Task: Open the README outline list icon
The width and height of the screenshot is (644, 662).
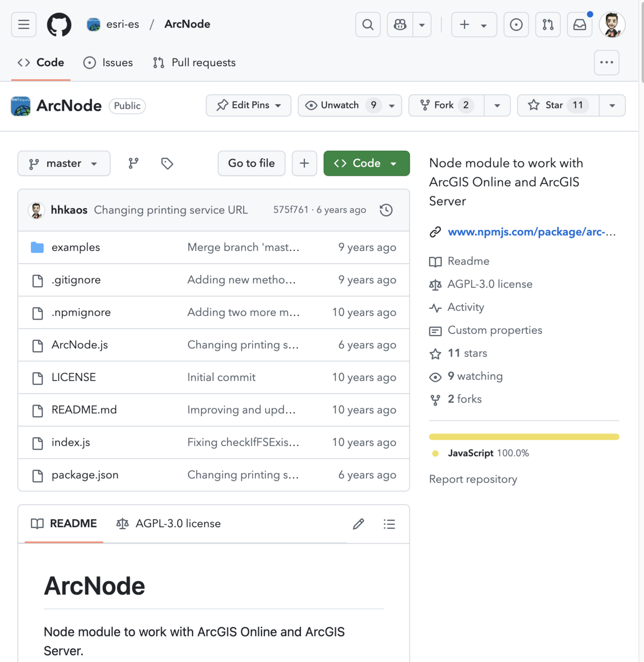Action: click(x=389, y=524)
